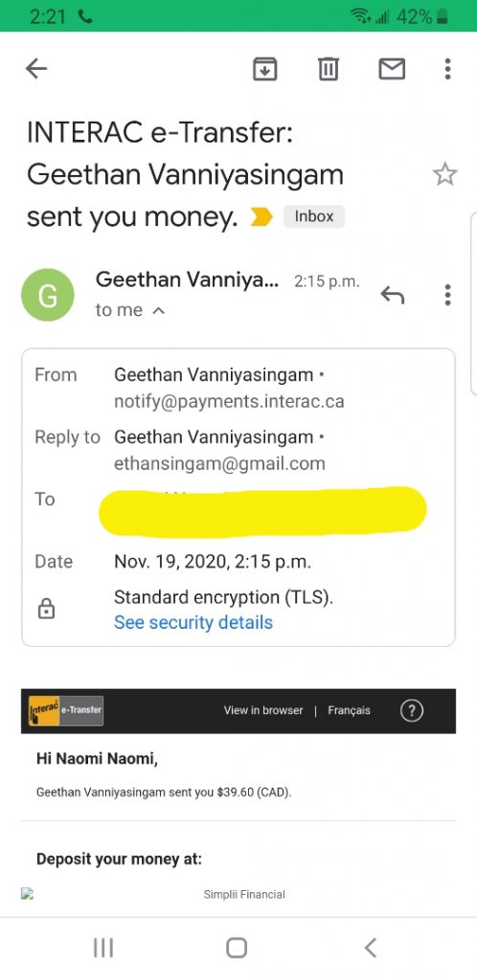Tap the Inbox label chip

click(x=314, y=217)
